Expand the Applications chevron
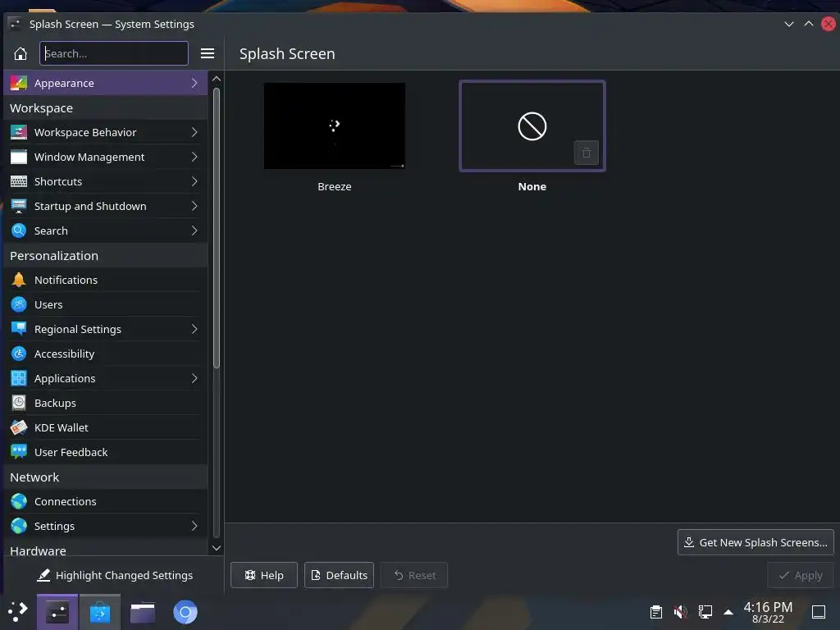Screen dimensions: 840x630 click(194, 378)
